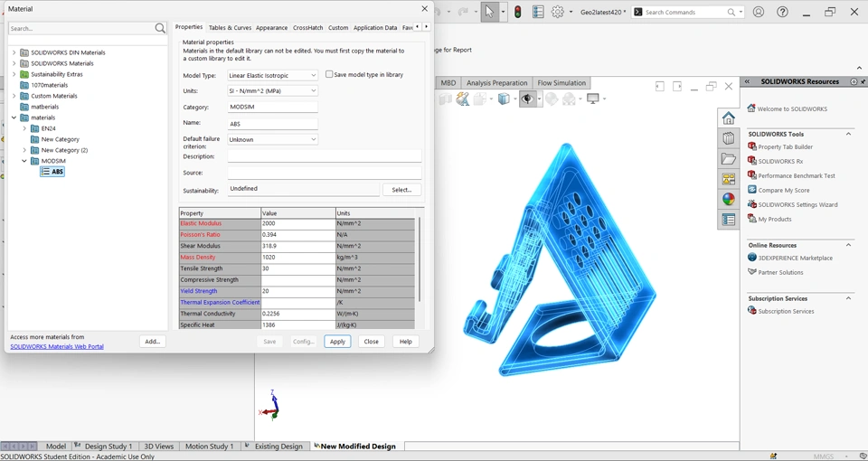This screenshot has height=461, width=868.
Task: Click the Hide/Show Items eye icon
Action: click(x=527, y=99)
